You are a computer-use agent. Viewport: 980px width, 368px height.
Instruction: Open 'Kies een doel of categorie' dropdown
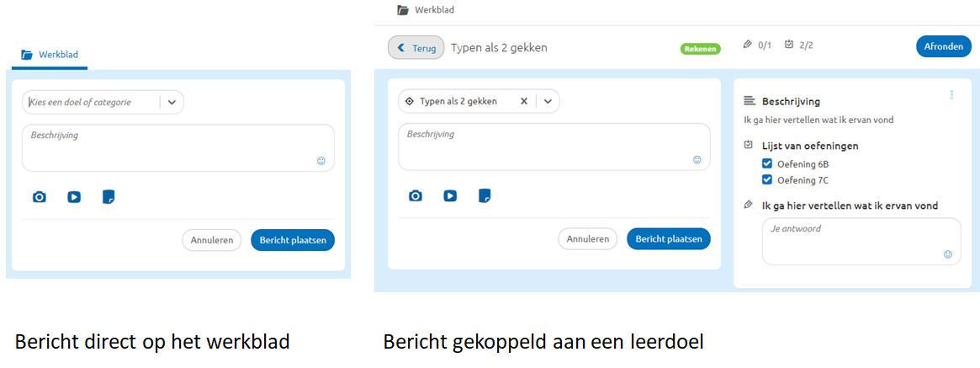[x=172, y=102]
